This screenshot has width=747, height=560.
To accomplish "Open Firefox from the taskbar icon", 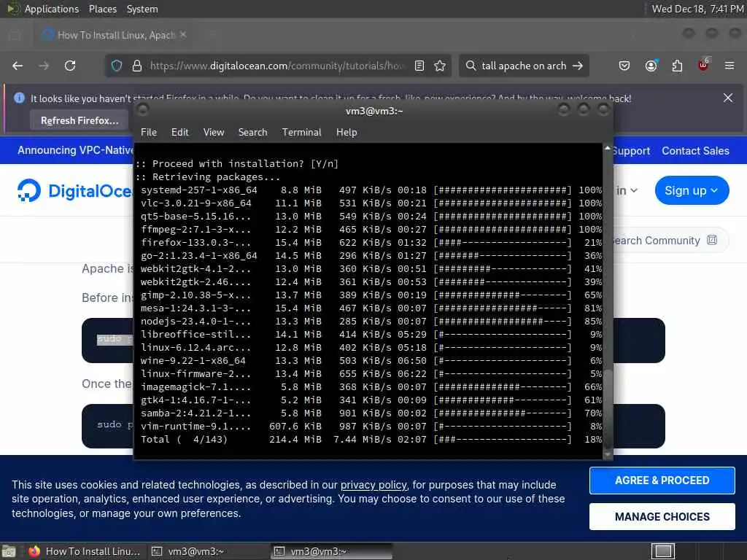I will (x=34, y=551).
